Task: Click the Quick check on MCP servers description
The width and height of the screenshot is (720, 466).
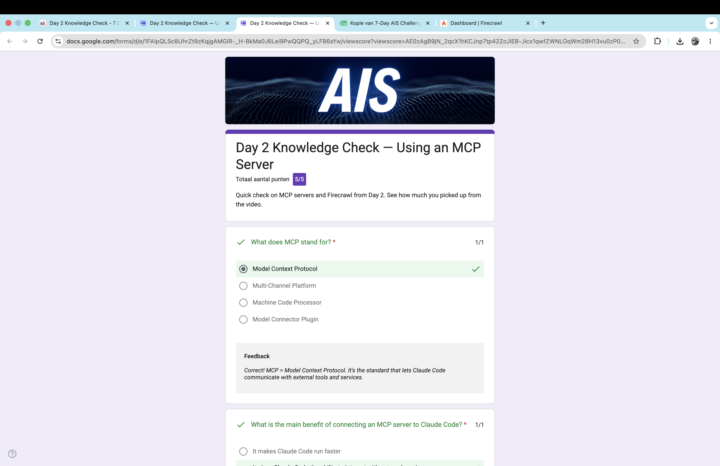Action: pyautogui.click(x=358, y=200)
